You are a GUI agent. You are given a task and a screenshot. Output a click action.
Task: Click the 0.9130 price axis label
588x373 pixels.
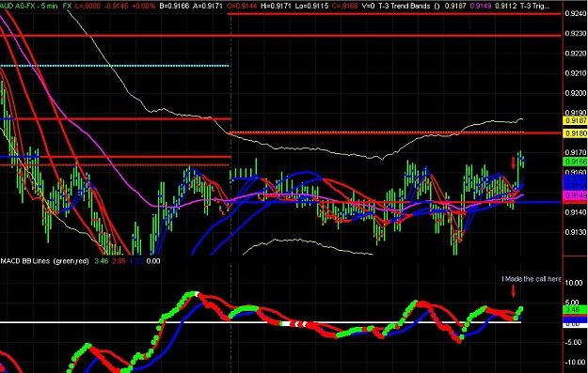575,232
